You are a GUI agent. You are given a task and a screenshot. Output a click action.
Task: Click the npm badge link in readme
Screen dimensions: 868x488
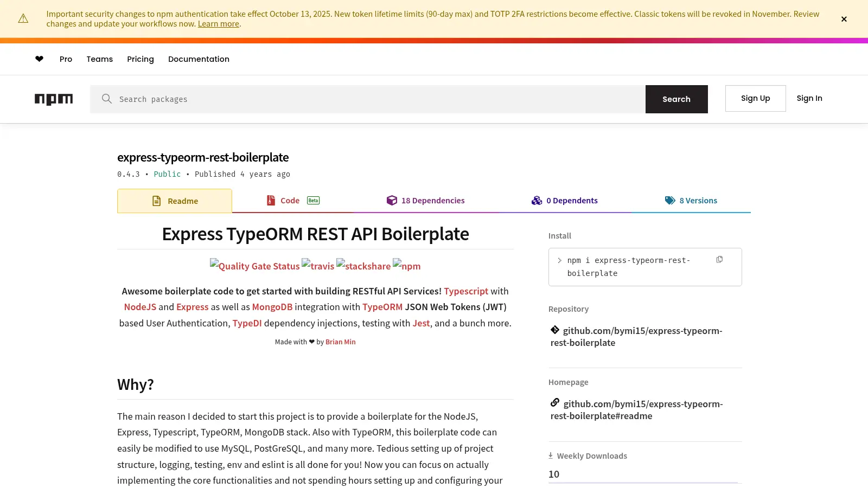[x=407, y=266]
